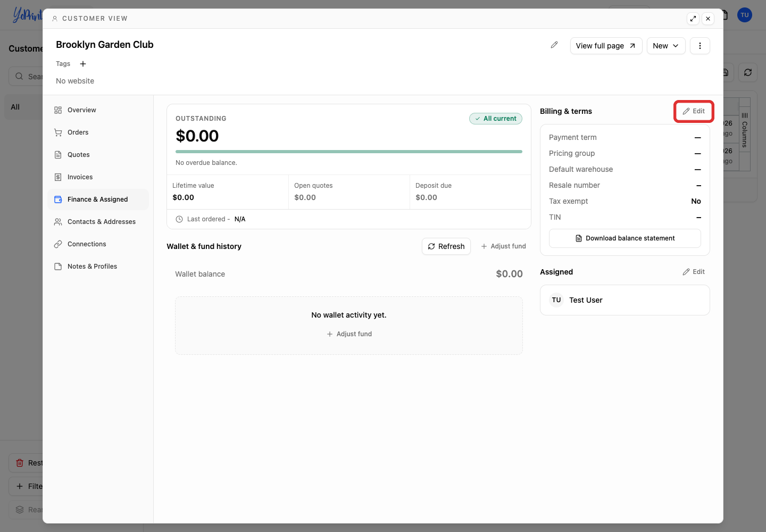Screen dimensions: 766x532
Task: Open the New dropdown button
Action: coord(666,46)
